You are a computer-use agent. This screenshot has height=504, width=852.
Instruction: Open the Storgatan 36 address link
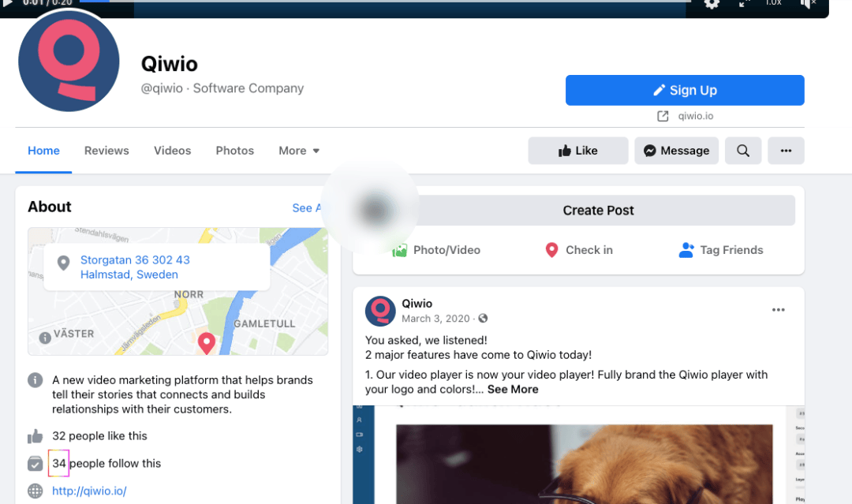pyautogui.click(x=136, y=267)
